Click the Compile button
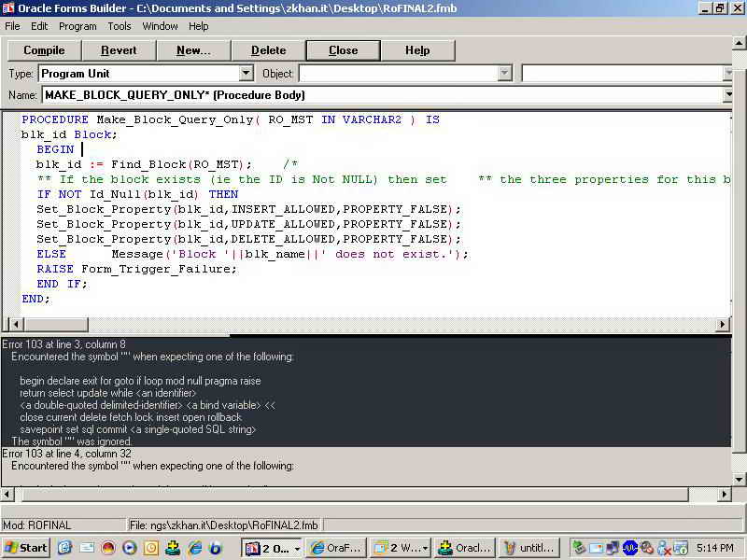This screenshot has height=560, width=747. [44, 50]
